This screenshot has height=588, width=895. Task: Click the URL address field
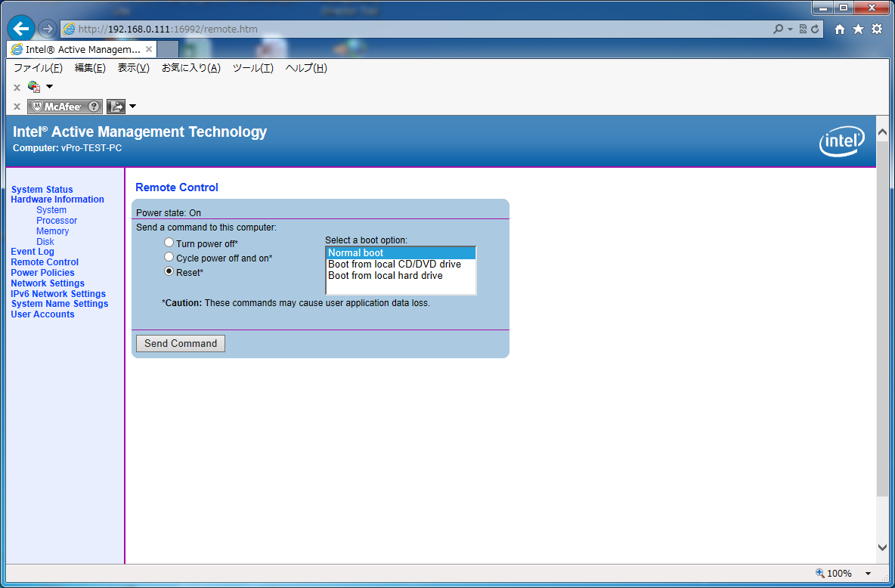tap(423, 29)
